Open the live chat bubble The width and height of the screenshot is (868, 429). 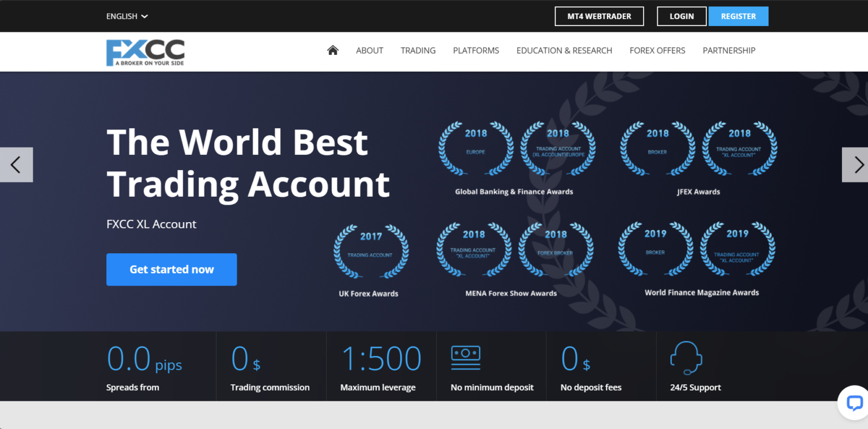854,402
